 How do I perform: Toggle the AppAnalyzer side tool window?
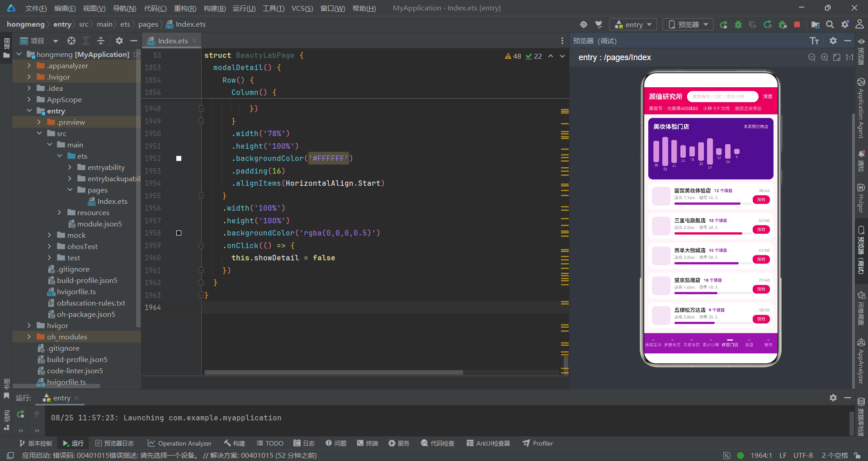pyautogui.click(x=861, y=361)
